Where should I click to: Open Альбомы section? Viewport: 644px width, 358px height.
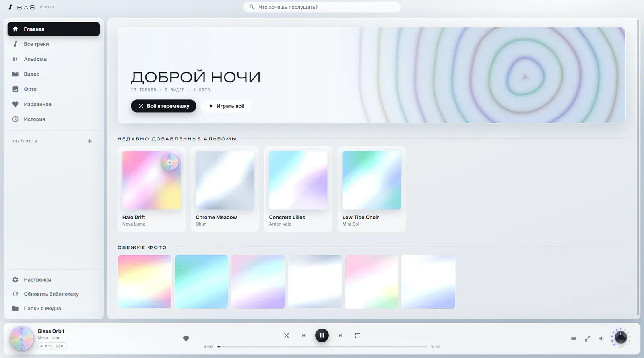pos(54,59)
